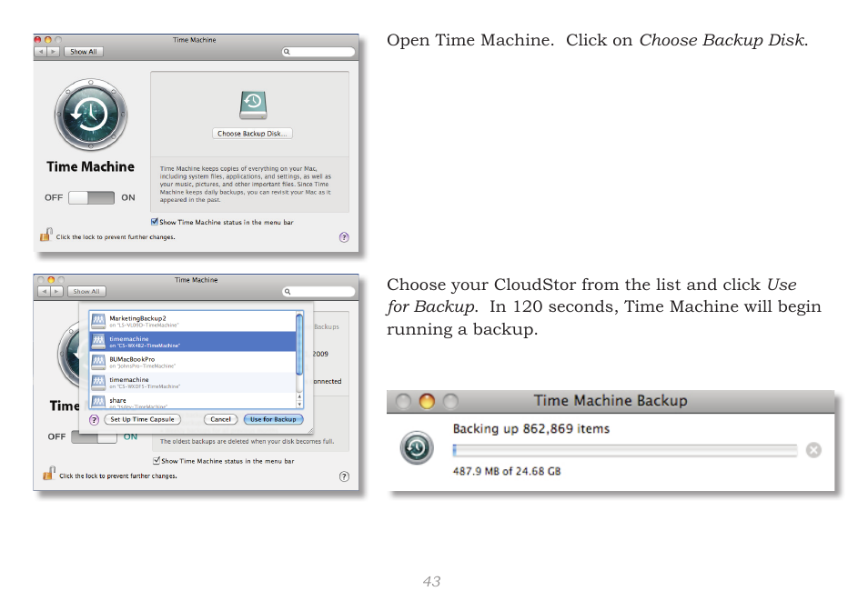Click the disk list scrollbar thumb
Screen dimensions: 868x601
pos(299,343)
